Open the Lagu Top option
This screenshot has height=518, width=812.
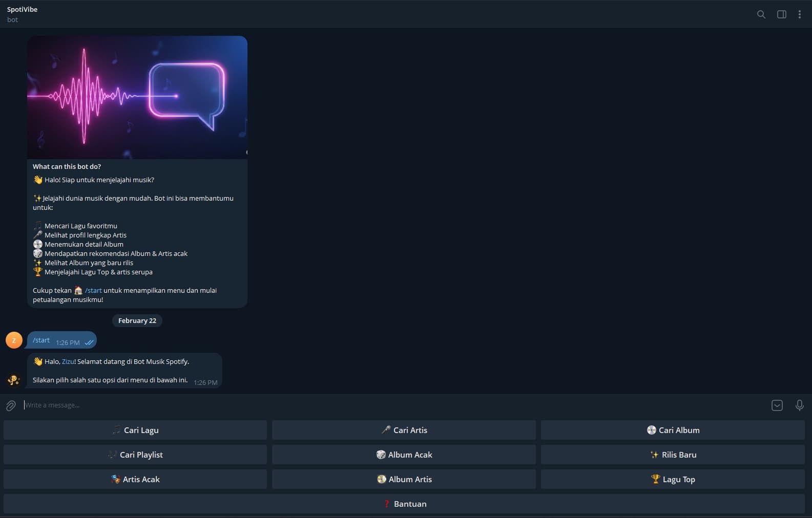click(x=673, y=479)
